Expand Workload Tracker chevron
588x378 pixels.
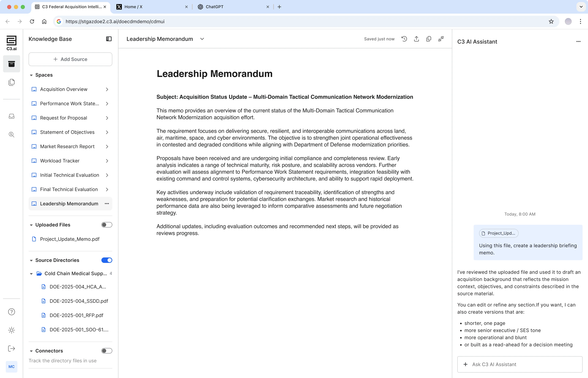(107, 161)
